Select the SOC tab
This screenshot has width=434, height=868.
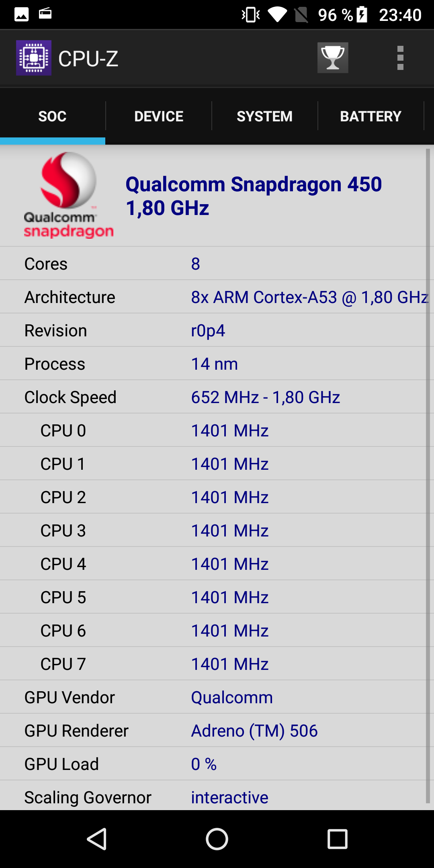(x=52, y=116)
